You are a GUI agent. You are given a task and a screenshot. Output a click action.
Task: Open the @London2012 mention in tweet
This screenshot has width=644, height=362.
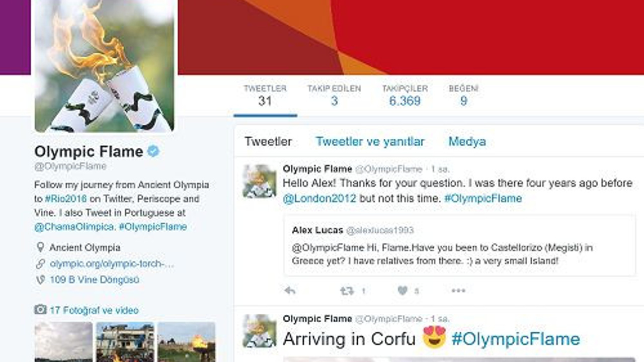point(319,199)
